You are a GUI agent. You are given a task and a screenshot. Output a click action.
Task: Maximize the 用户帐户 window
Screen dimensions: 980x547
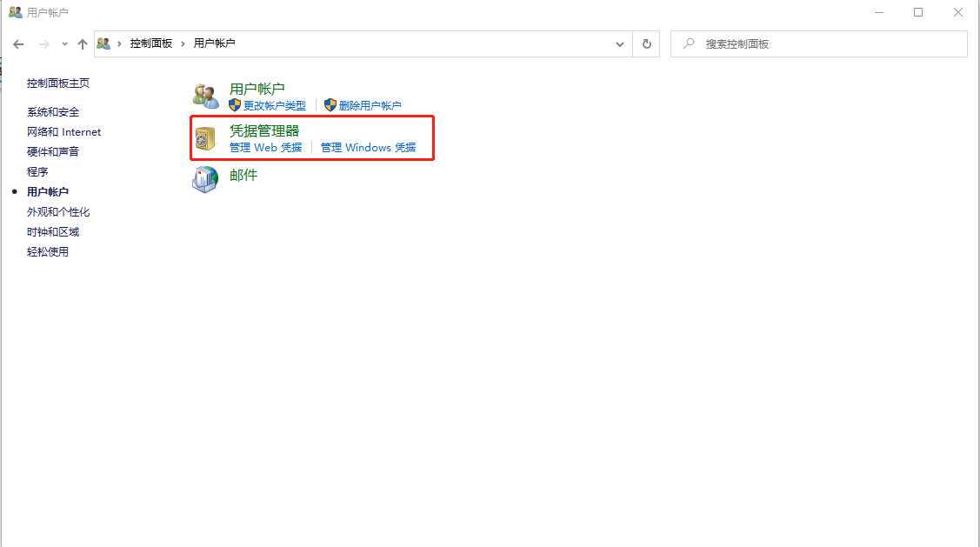pyautogui.click(x=918, y=12)
